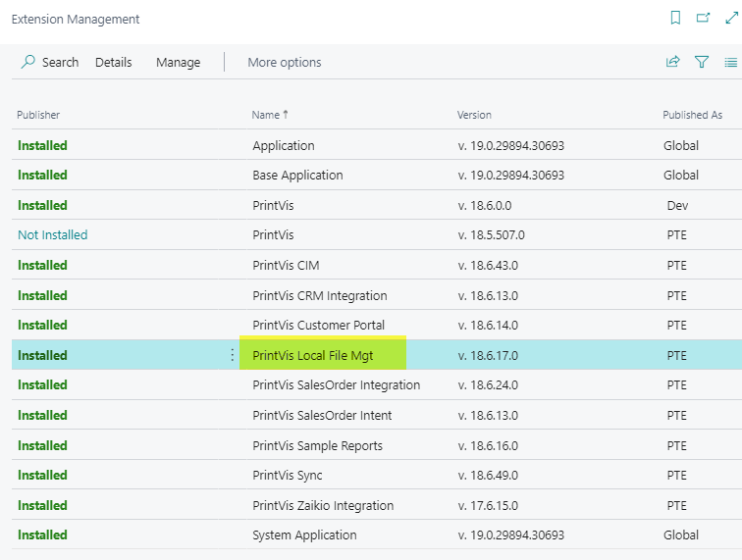Toggle the list view layout icon

(x=730, y=62)
